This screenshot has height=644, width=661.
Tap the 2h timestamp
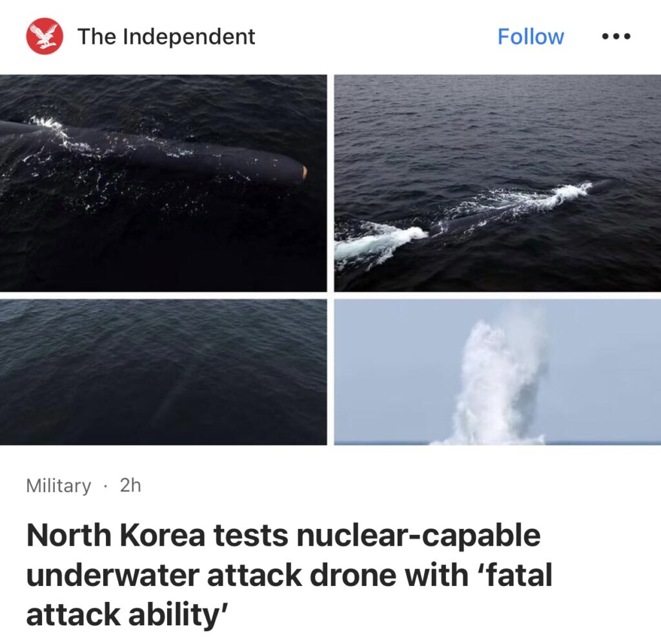pos(130,485)
